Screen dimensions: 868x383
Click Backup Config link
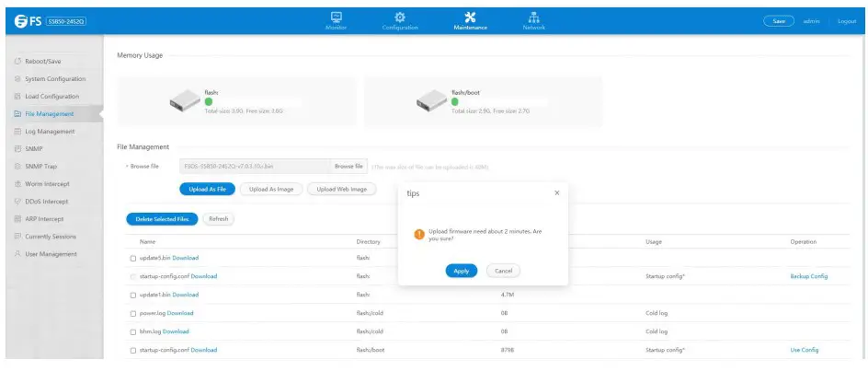(809, 276)
